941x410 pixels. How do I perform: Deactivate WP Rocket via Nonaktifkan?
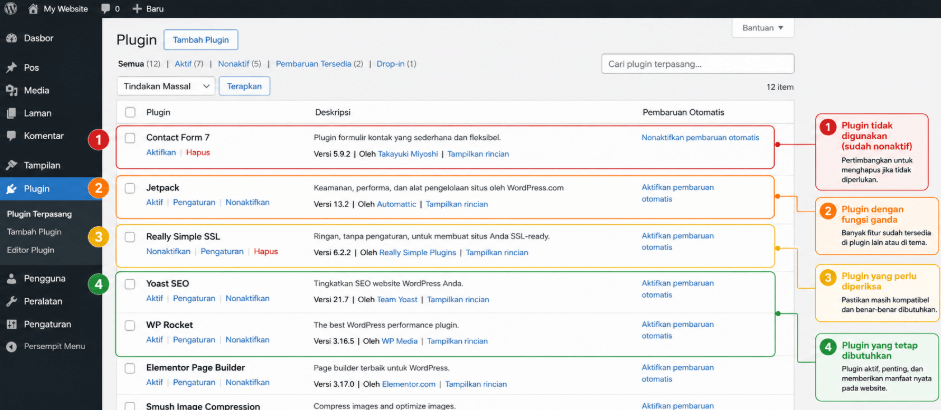[x=247, y=340]
